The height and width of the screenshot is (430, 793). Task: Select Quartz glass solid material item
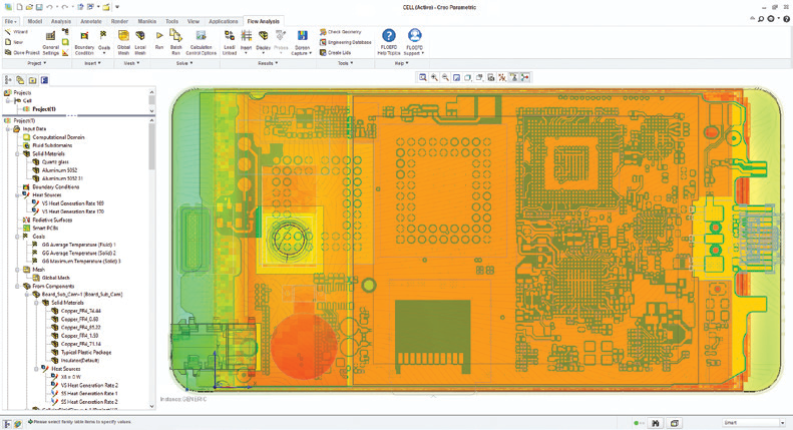point(57,161)
